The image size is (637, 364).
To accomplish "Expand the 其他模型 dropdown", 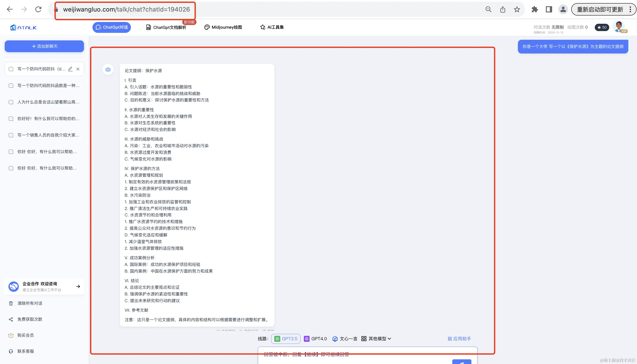I will [376, 339].
